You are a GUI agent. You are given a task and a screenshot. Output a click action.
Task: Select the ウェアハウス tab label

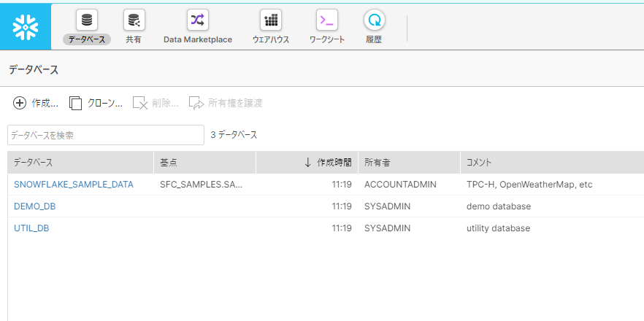[x=271, y=40]
